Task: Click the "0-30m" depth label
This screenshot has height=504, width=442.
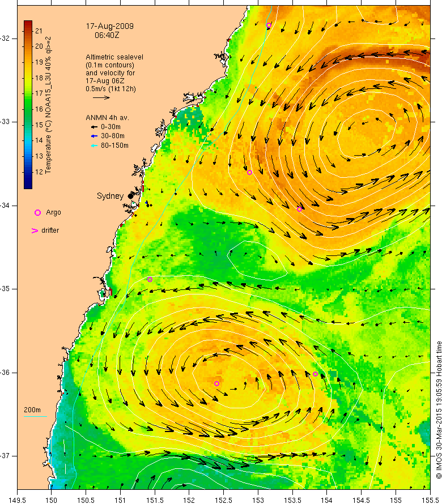Action: pyautogui.click(x=110, y=127)
